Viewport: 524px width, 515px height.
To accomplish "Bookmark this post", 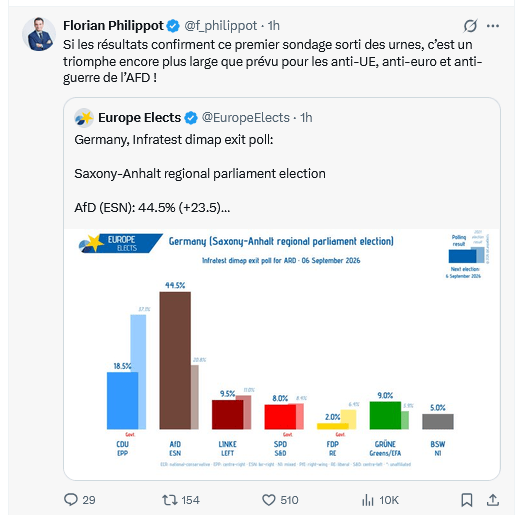I will click(x=467, y=500).
